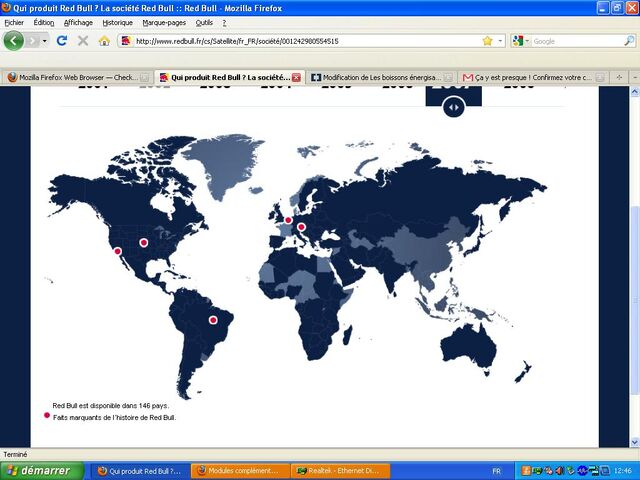
Task: Go to the Home page icon
Action: point(104,41)
